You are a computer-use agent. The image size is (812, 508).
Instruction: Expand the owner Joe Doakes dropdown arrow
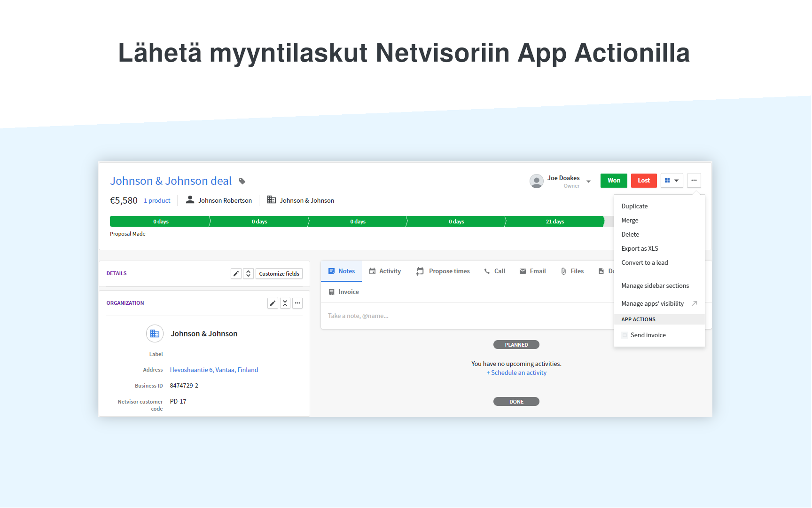tap(588, 182)
